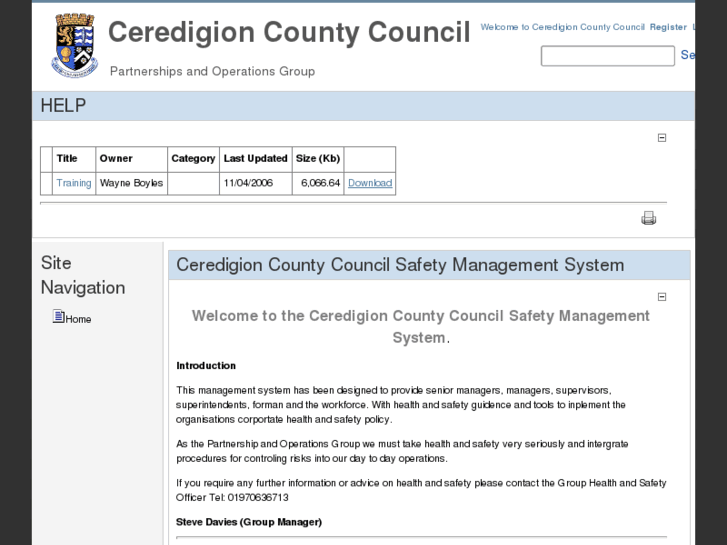
Task: Click the printer icon below the table
Action: [x=648, y=218]
